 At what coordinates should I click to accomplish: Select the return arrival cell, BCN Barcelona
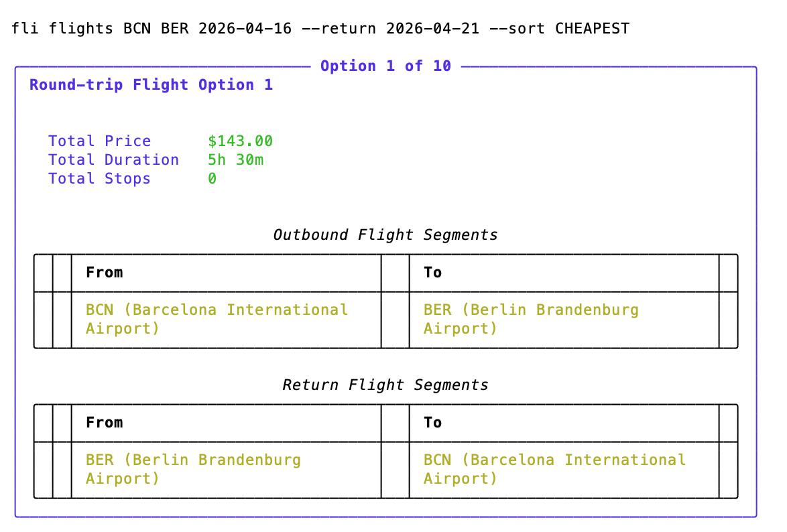554,469
